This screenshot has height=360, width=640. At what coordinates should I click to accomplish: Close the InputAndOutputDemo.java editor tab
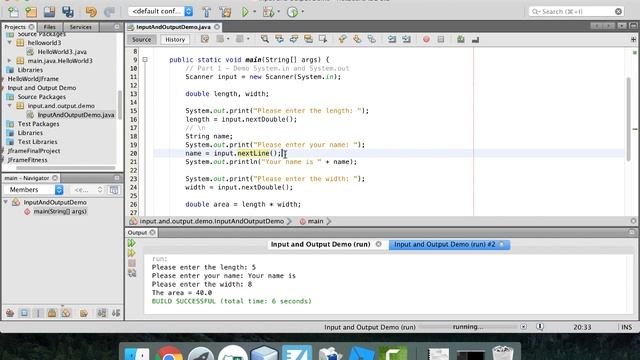click(217, 27)
